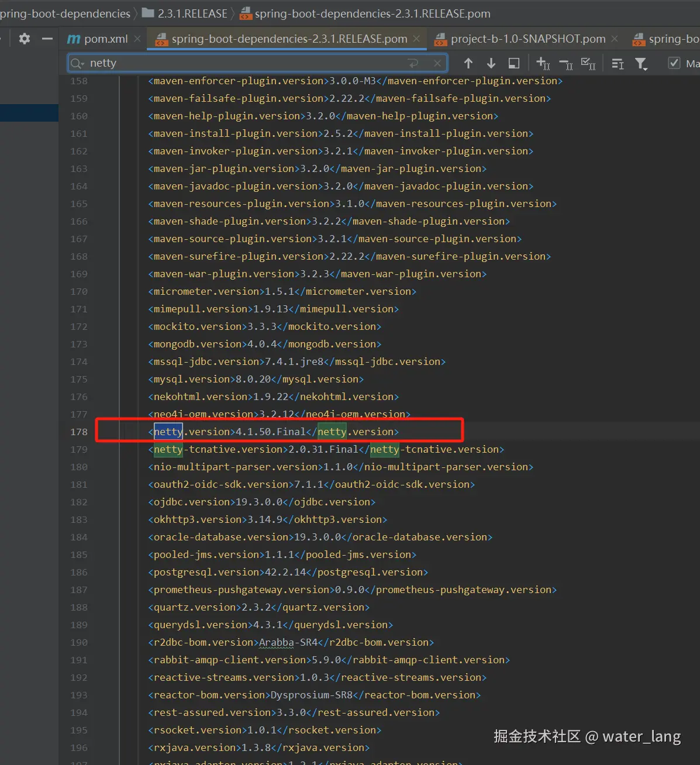The height and width of the screenshot is (765, 700).
Task: Click the prometheus-pushgateway.version line
Action: point(352,590)
